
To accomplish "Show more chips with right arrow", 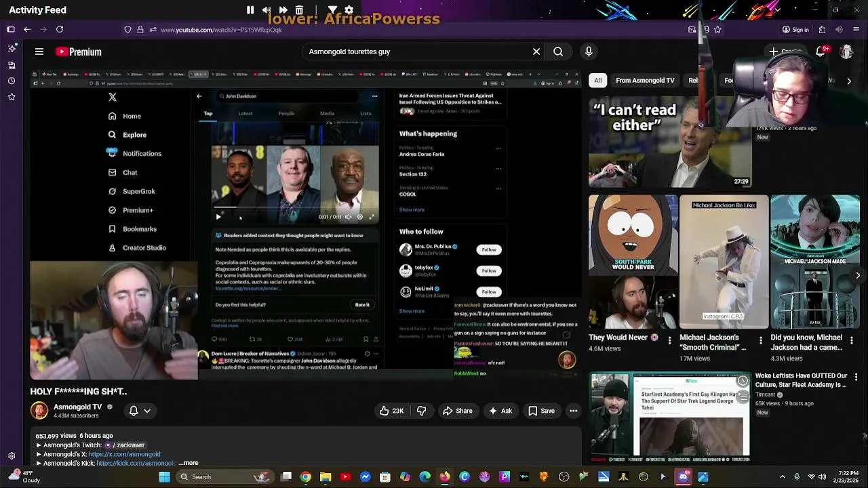I will point(849,81).
